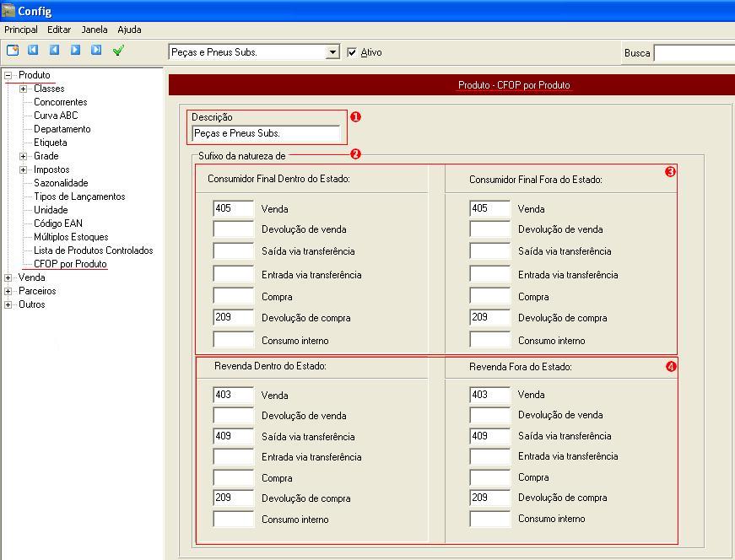This screenshot has width=735, height=560.
Task: Select Lista de Produtos Controlados item
Action: coord(93,250)
